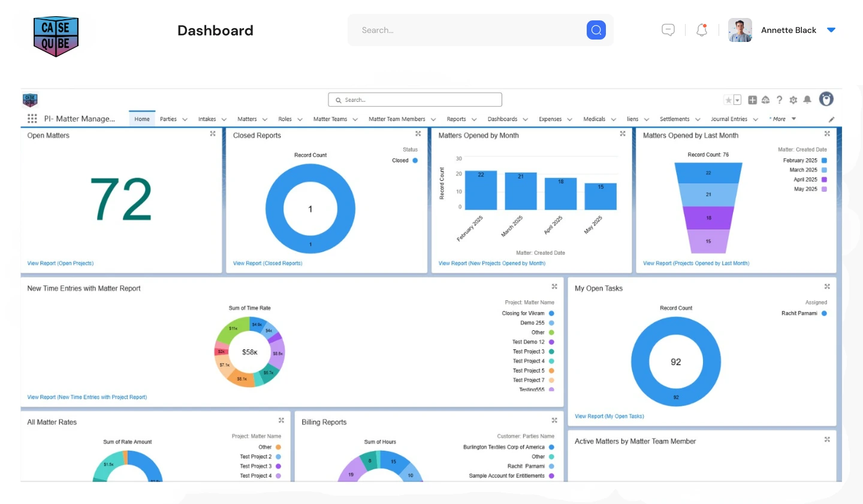The height and width of the screenshot is (504, 863).
Task: Open View Report (My Open Tasks) link
Action: click(609, 416)
